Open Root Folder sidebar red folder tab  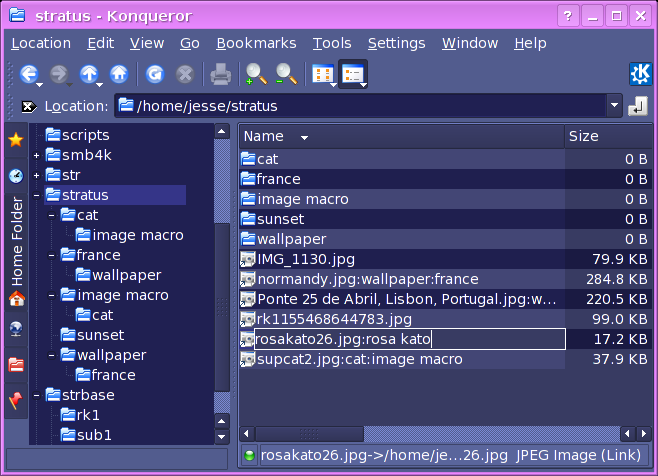(x=16, y=365)
